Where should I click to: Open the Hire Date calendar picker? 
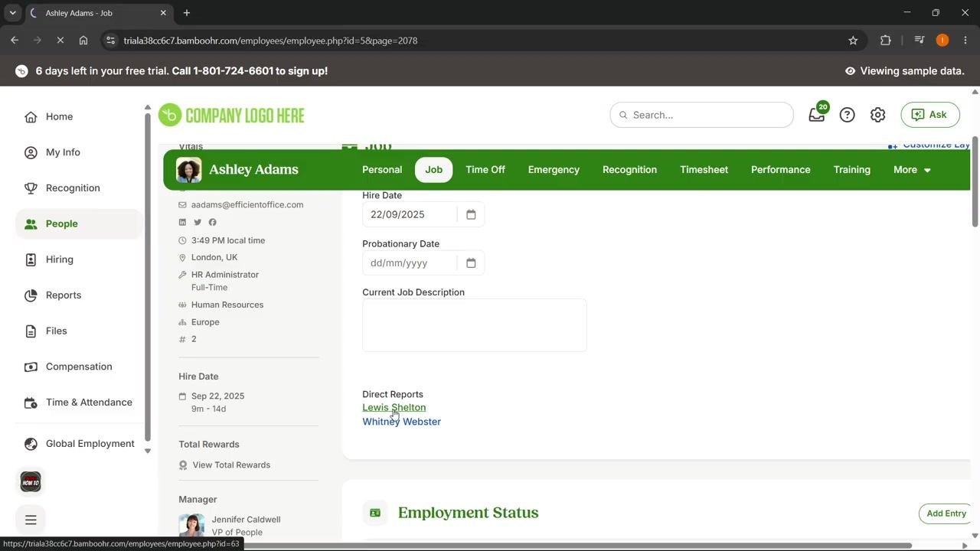(x=471, y=214)
